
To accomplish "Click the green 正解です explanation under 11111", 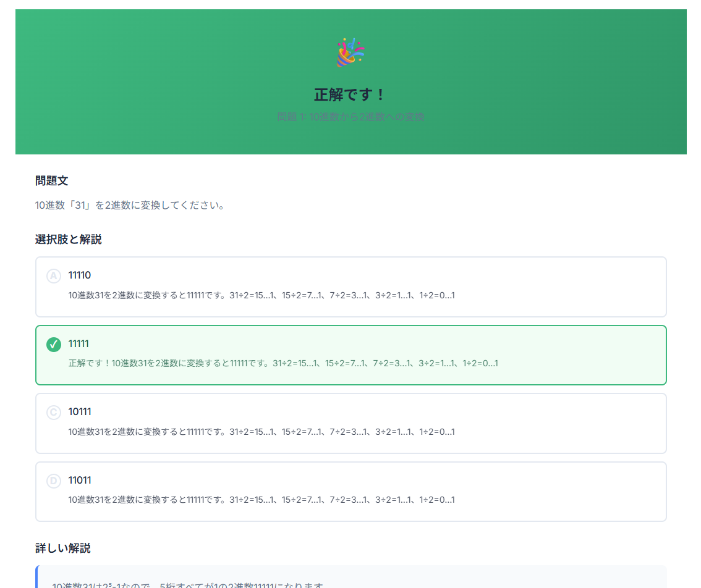I will point(283,363).
